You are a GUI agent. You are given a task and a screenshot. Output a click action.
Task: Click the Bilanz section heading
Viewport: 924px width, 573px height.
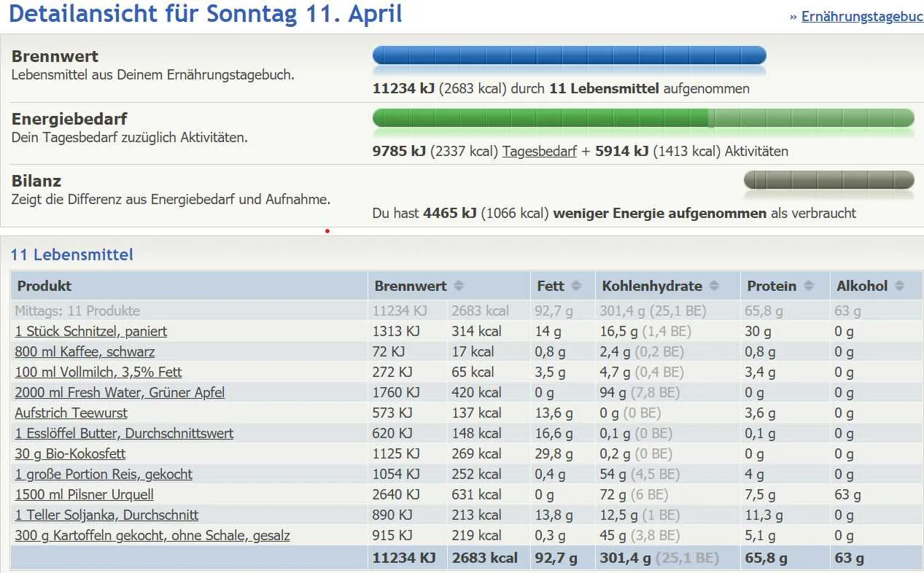point(36,181)
